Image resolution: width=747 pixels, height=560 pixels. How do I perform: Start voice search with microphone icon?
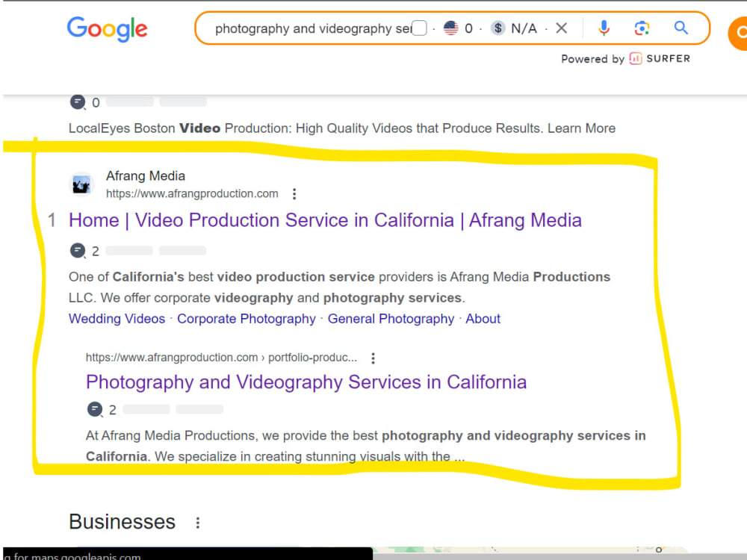[604, 28]
